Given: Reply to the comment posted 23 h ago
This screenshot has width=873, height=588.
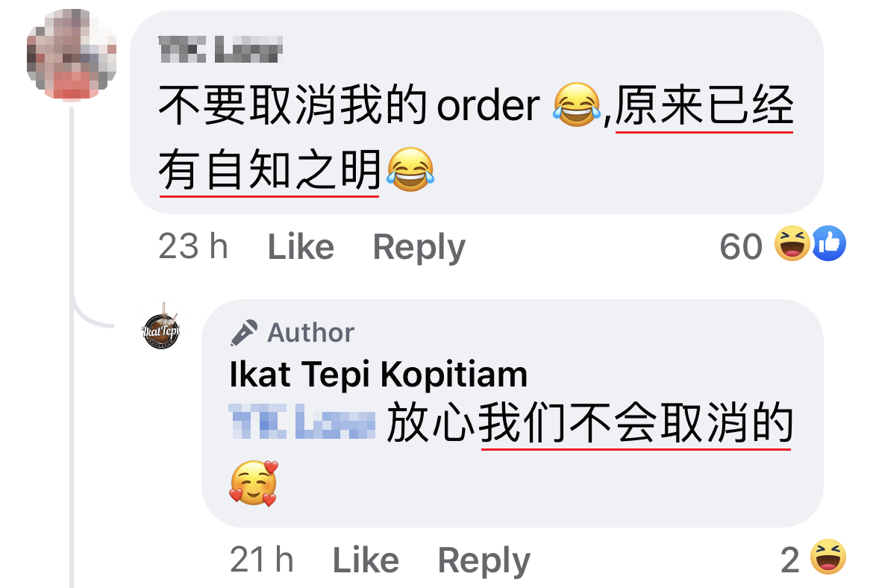Looking at the screenshot, I should (419, 248).
